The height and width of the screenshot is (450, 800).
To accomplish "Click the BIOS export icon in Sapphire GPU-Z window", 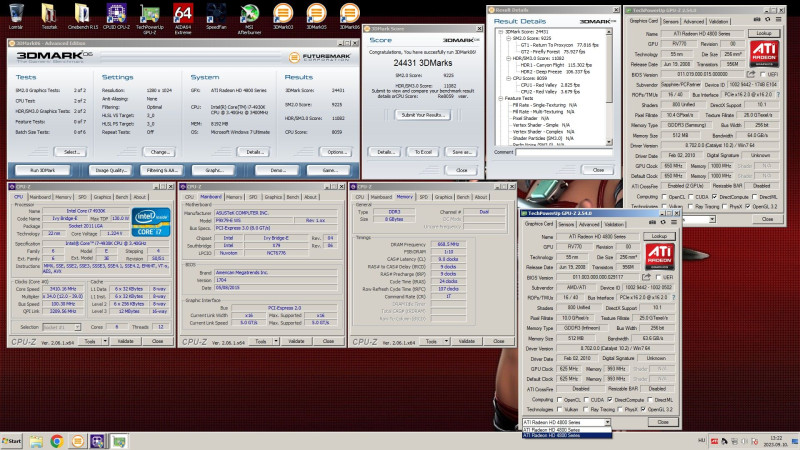I will click(751, 74).
